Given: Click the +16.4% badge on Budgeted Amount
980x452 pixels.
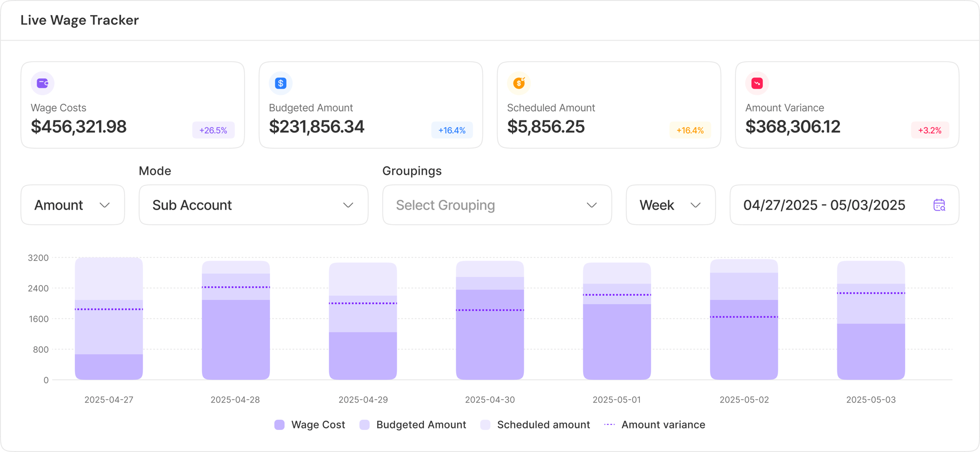Looking at the screenshot, I should click(x=452, y=130).
